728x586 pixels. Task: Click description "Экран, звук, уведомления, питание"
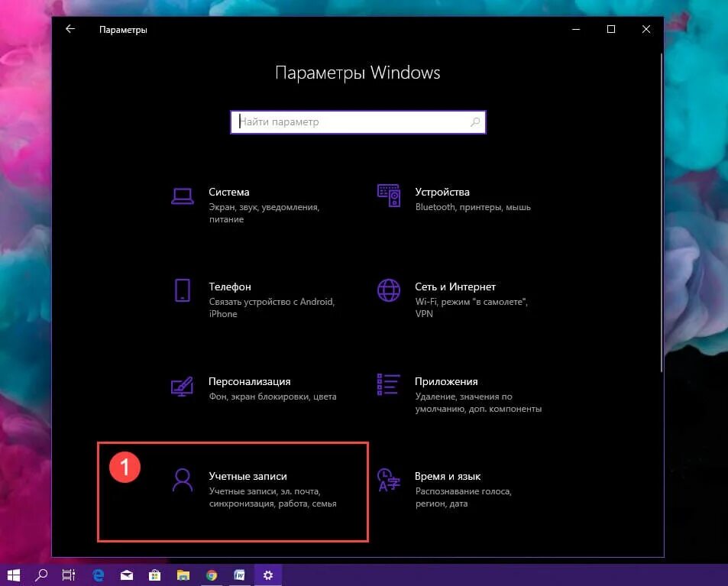tap(264, 213)
